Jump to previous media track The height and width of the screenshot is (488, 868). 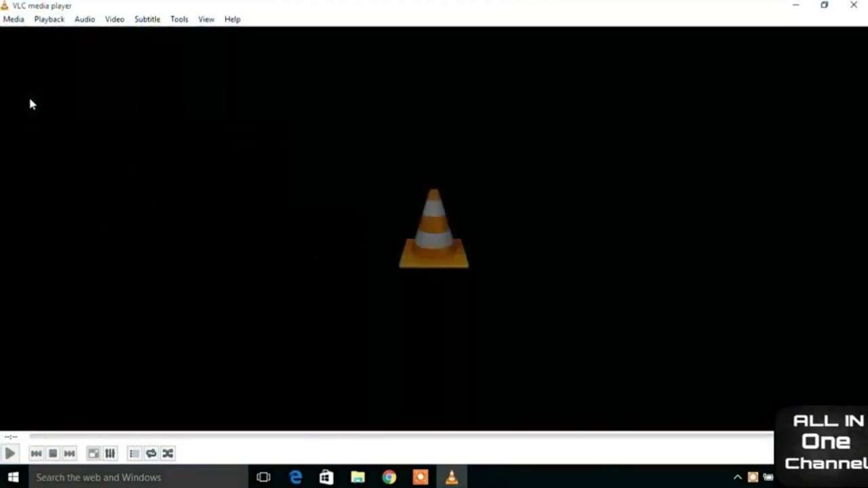(x=37, y=453)
